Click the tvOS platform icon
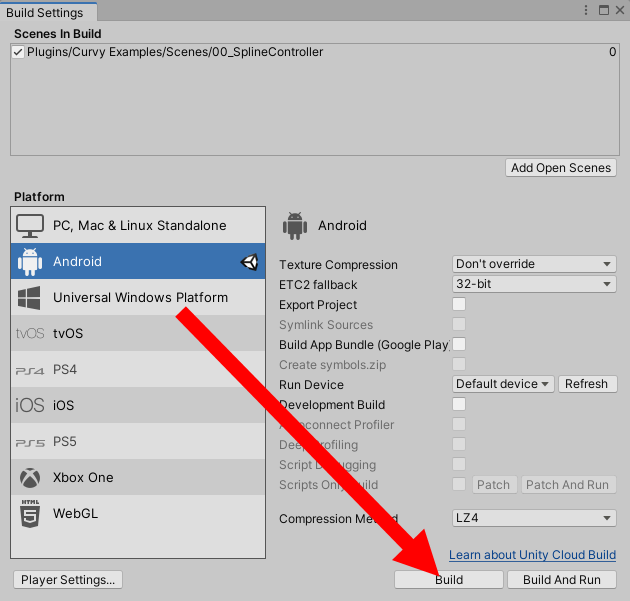 pos(30,333)
